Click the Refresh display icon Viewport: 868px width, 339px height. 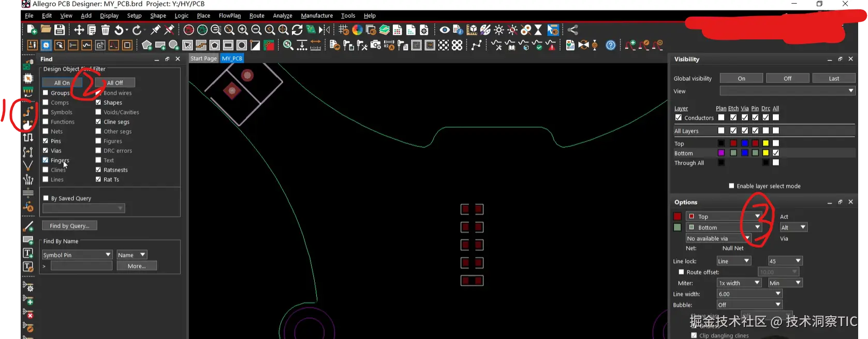click(297, 30)
